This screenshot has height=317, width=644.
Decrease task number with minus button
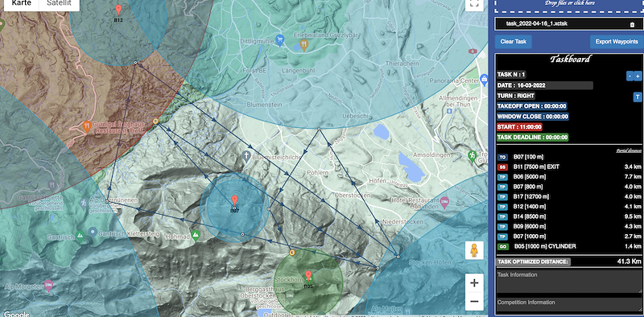click(x=630, y=76)
